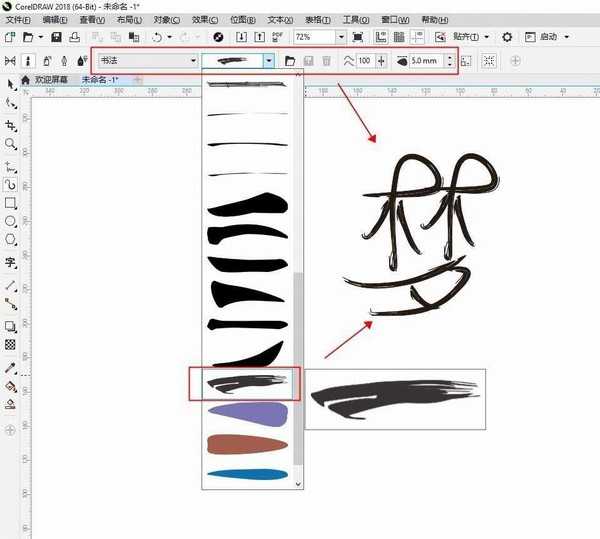Open the 效果 menu
Screen dimensions: 600x539
click(x=205, y=19)
